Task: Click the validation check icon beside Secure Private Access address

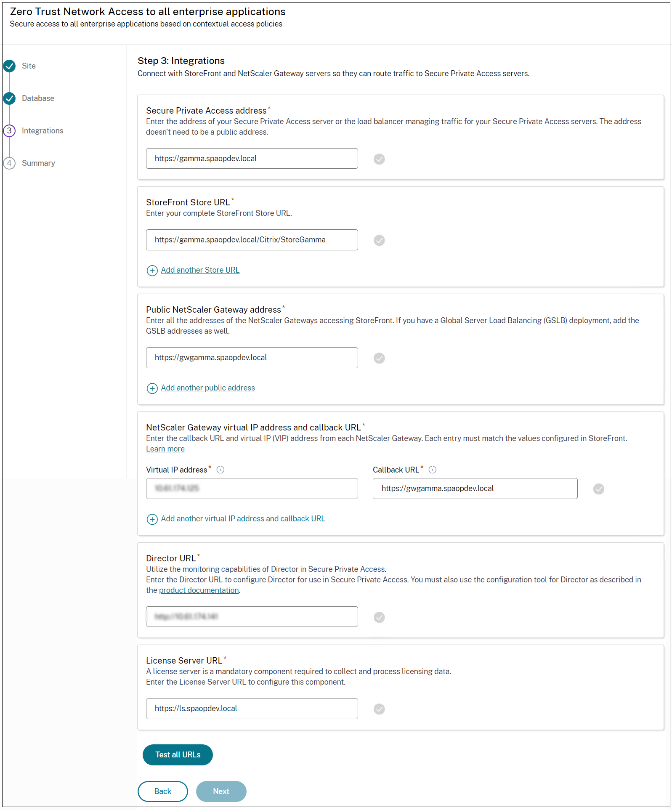Action: pyautogui.click(x=379, y=159)
